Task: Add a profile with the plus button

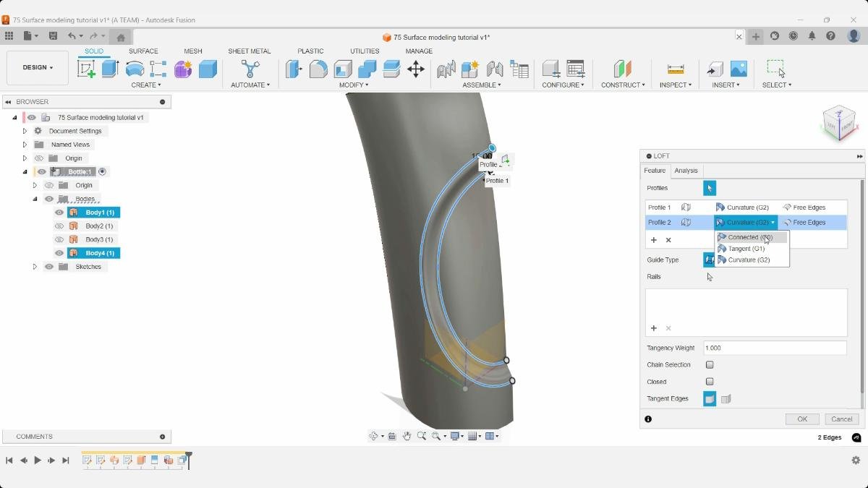Action: 654,240
